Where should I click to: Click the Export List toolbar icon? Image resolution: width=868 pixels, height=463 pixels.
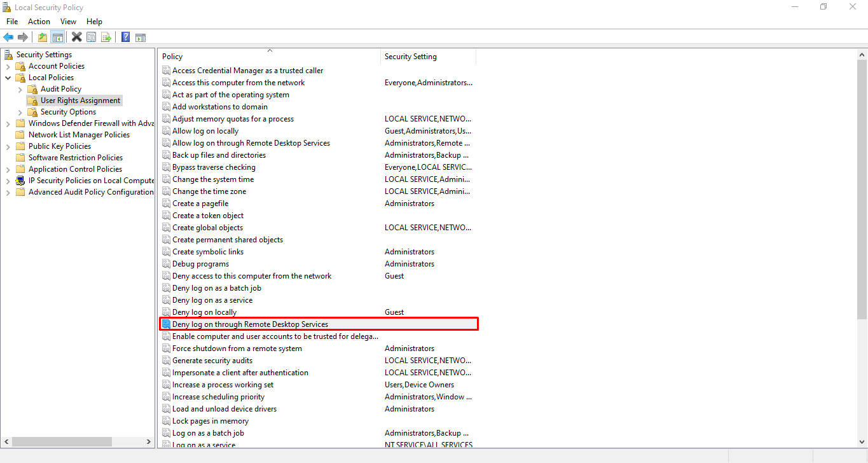coord(106,36)
